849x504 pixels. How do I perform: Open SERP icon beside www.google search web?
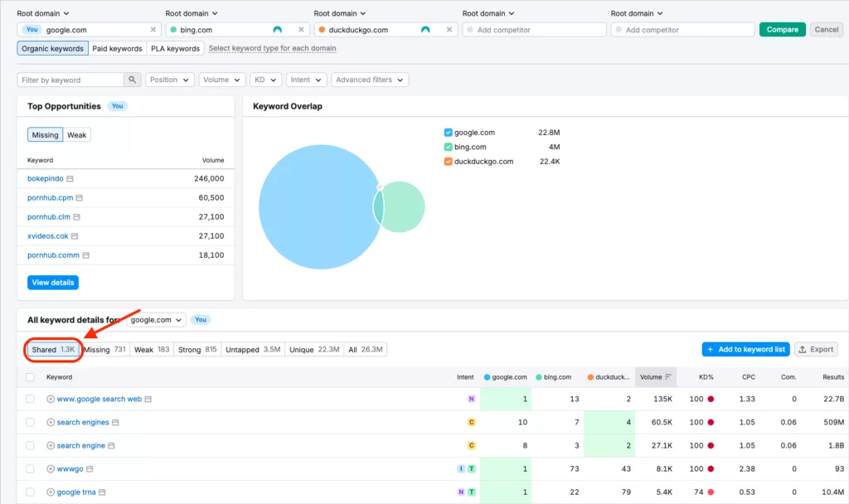coord(148,399)
